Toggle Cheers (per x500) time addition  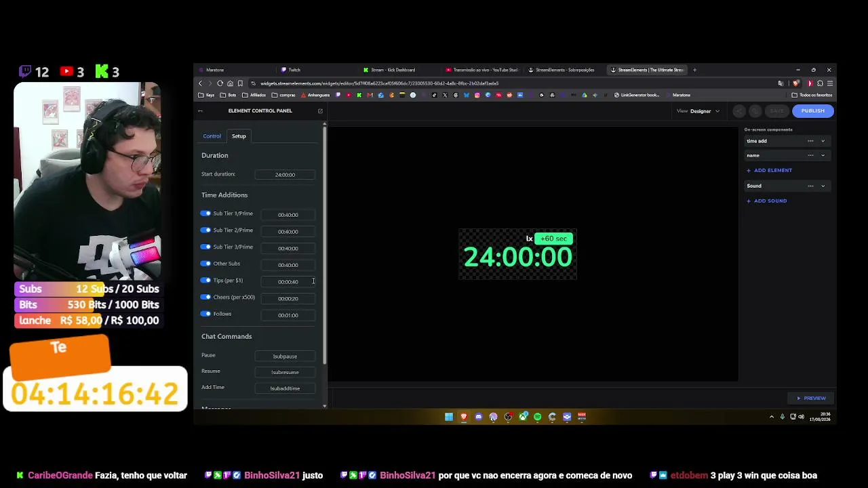pos(205,297)
